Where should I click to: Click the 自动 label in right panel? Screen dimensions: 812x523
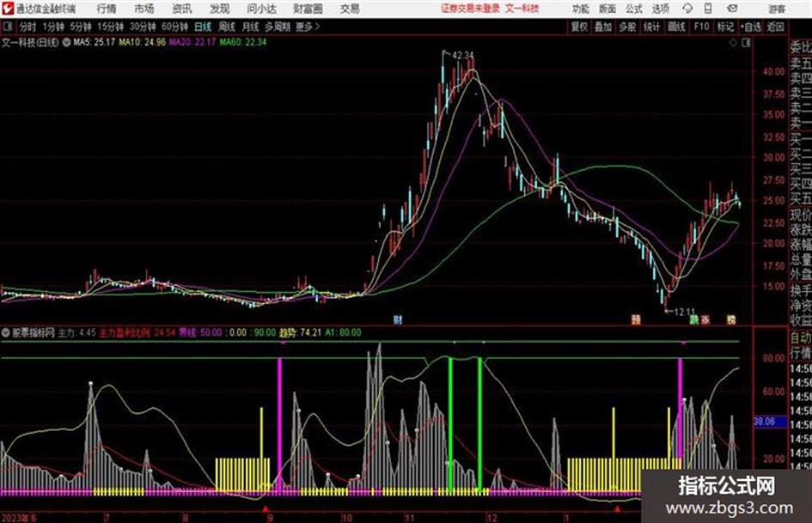[x=801, y=338]
